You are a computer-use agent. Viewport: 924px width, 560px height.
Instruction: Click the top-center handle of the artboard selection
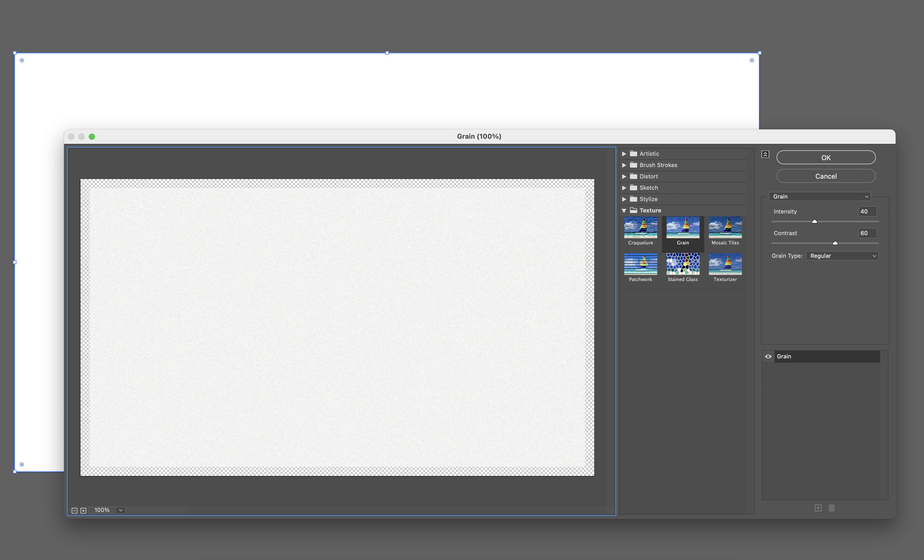(x=387, y=53)
